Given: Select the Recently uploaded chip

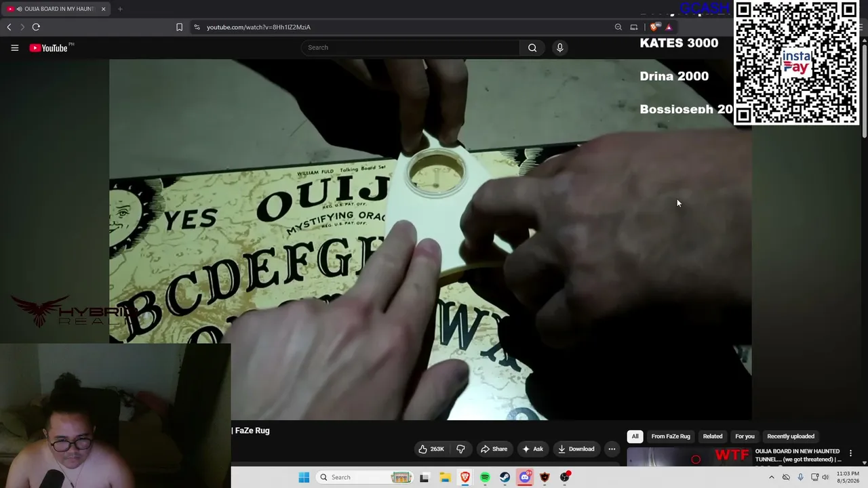Looking at the screenshot, I should (791, 436).
